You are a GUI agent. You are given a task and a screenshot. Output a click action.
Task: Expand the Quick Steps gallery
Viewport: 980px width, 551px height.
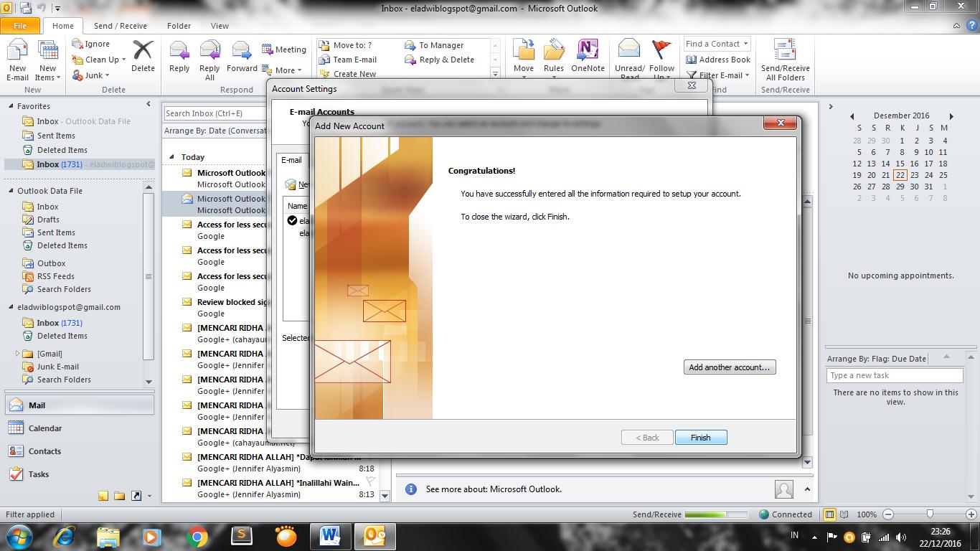(495, 74)
